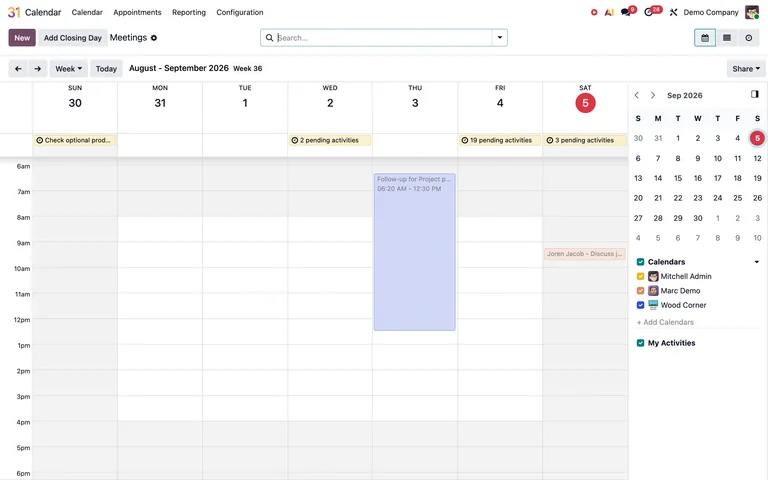This screenshot has width=768, height=480.
Task: Switch to the list view icon
Action: click(x=727, y=38)
